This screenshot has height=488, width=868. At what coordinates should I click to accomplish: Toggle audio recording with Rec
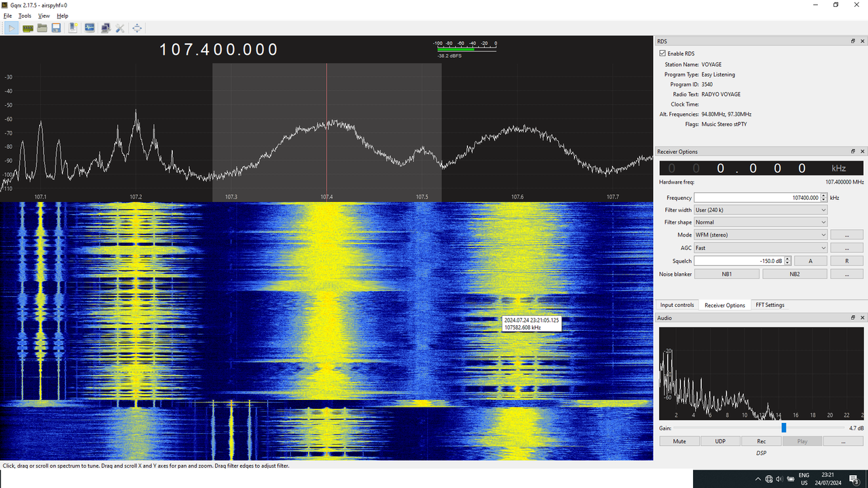[x=762, y=441]
